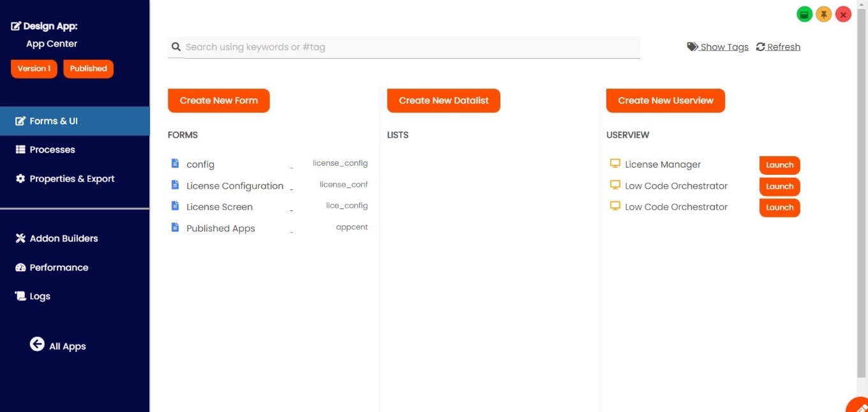View Logs from the sidebar
The width and height of the screenshot is (868, 412).
[x=40, y=297]
